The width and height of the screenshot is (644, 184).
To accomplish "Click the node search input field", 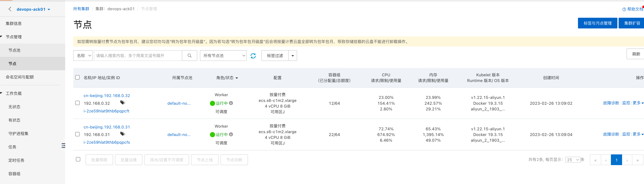I will click(137, 56).
